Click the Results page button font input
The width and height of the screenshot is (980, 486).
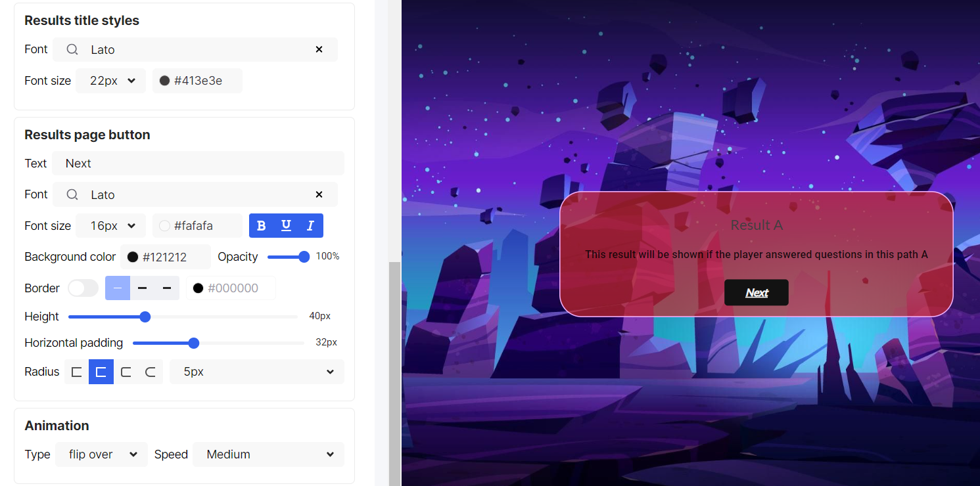tap(195, 194)
